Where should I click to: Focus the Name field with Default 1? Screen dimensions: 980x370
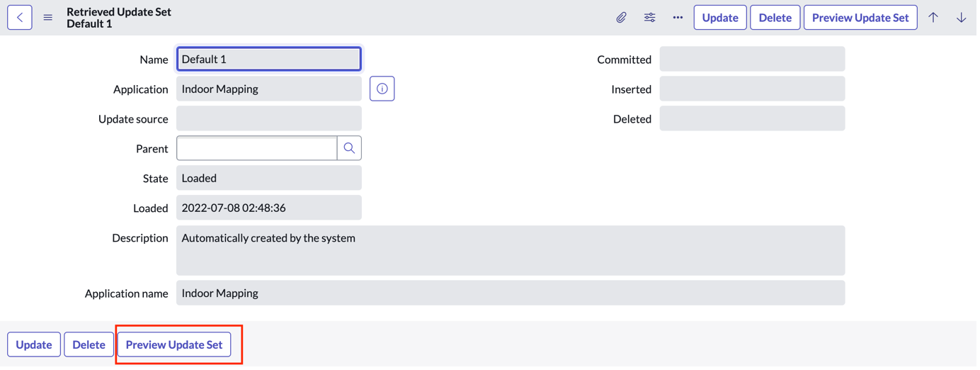click(x=270, y=60)
